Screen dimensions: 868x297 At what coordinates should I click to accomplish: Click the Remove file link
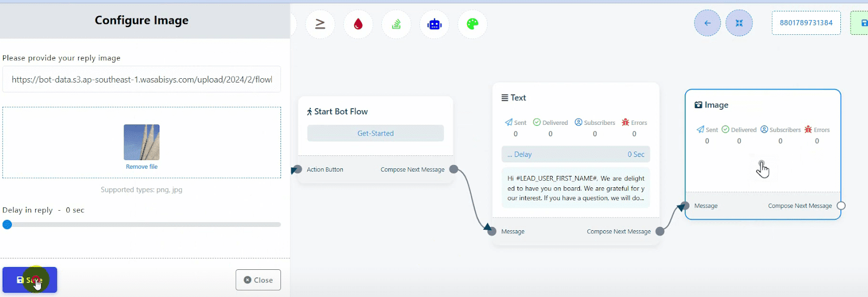pyautogui.click(x=142, y=167)
